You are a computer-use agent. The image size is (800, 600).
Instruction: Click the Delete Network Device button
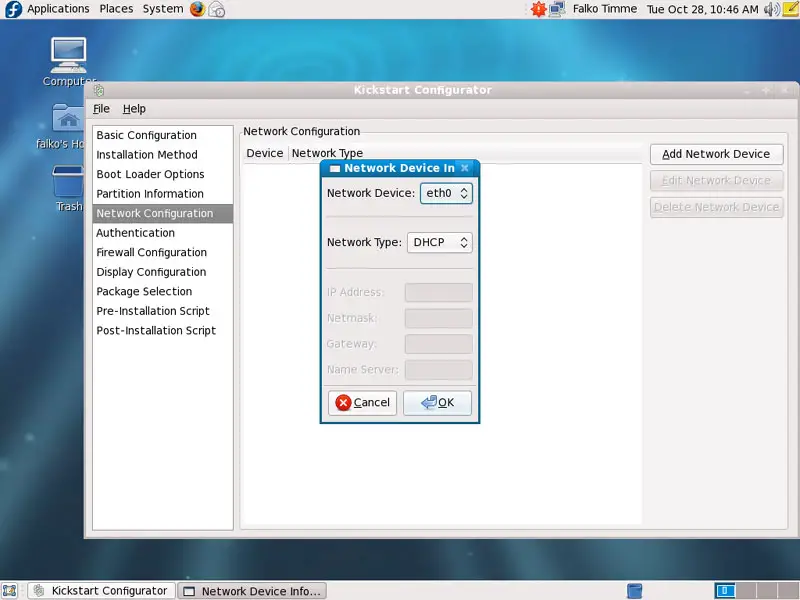716,207
